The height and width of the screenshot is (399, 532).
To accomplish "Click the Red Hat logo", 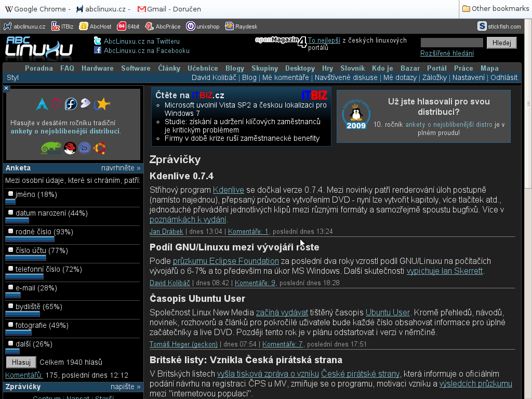I will tap(70, 148).
